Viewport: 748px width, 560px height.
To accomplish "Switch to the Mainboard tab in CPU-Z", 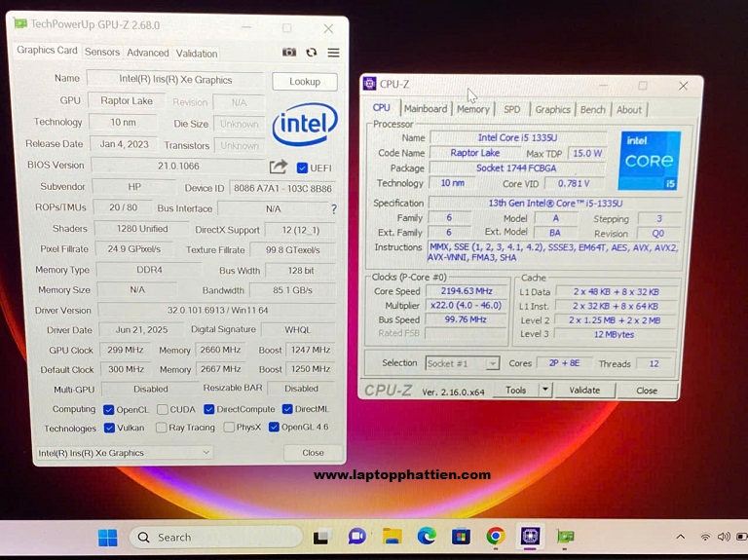I will (x=426, y=109).
